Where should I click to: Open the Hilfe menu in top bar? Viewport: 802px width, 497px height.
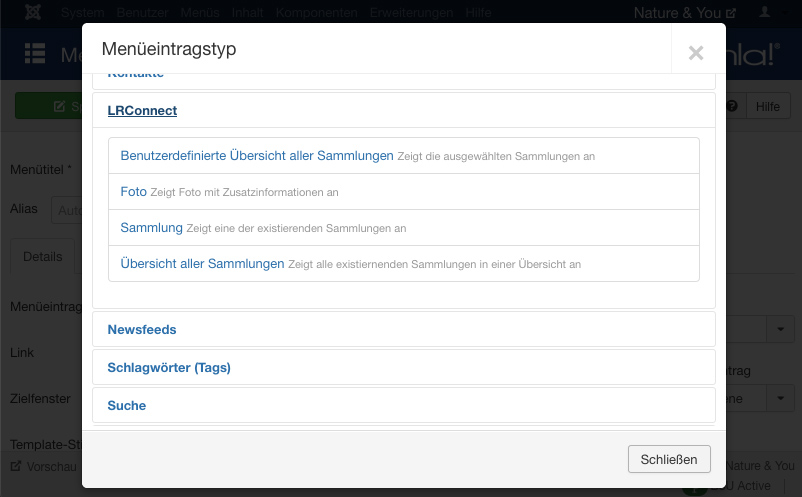478,12
